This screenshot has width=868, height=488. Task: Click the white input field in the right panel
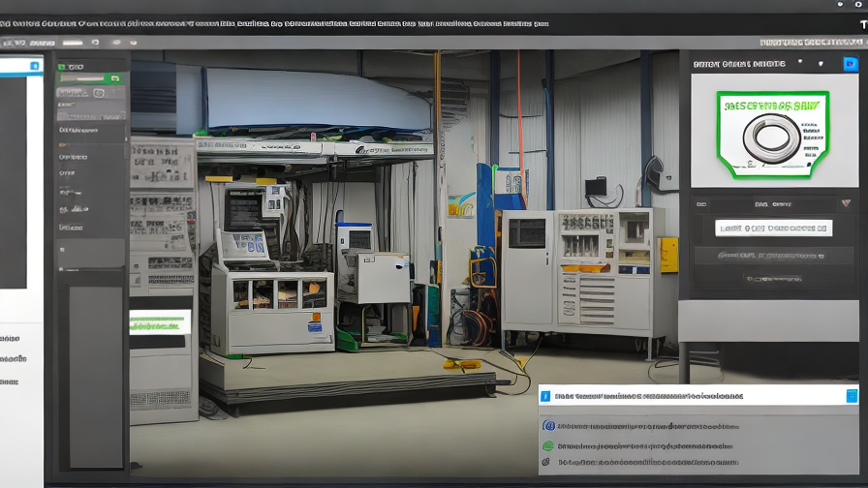coord(773,228)
